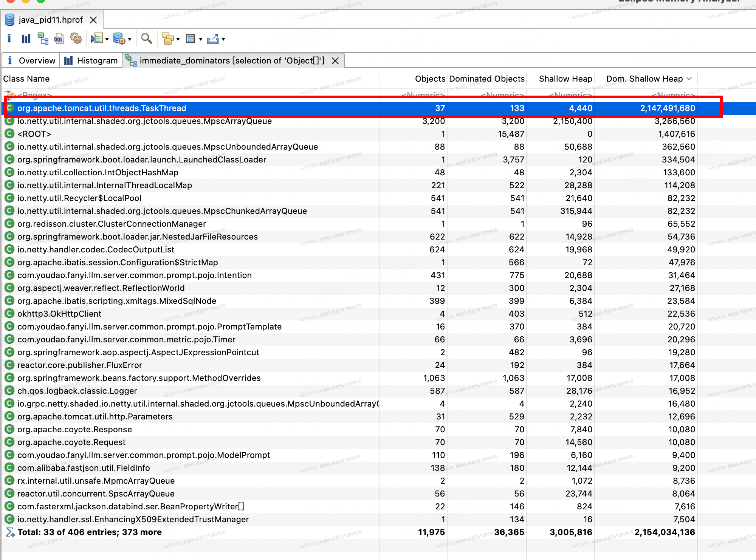This screenshot has height=560, width=756.
Task: Open the Dominator Tree toolbar icon
Action: tap(43, 39)
